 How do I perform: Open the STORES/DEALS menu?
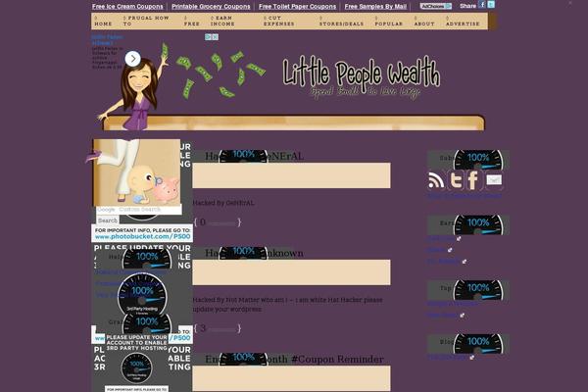[x=341, y=21]
